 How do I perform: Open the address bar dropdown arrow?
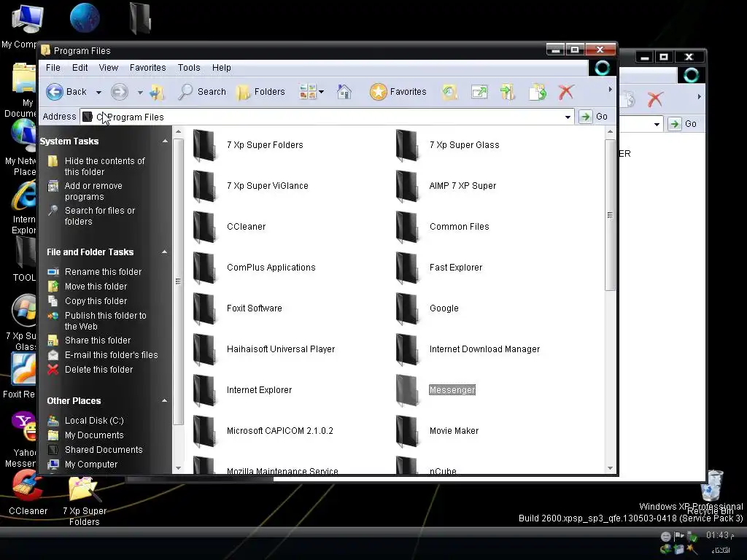[x=568, y=117]
